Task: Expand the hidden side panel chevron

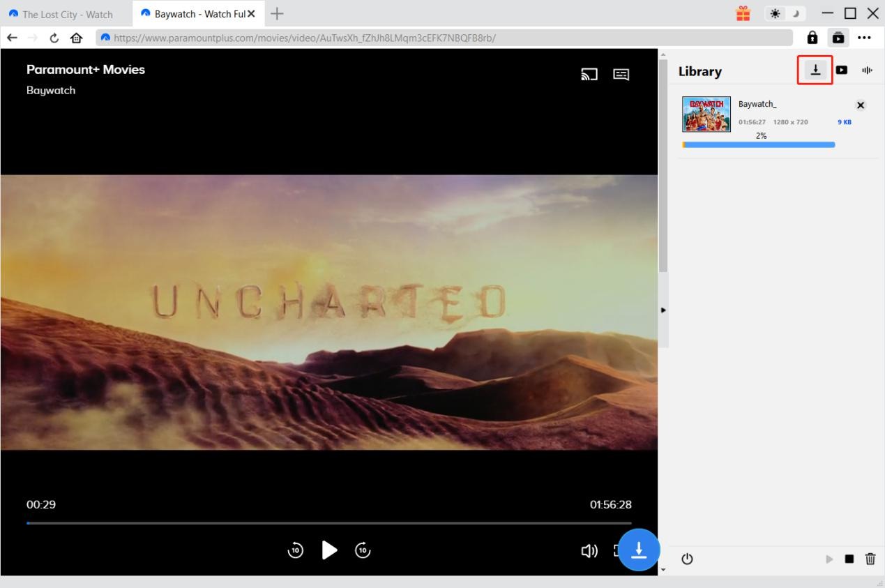Action: tap(663, 310)
